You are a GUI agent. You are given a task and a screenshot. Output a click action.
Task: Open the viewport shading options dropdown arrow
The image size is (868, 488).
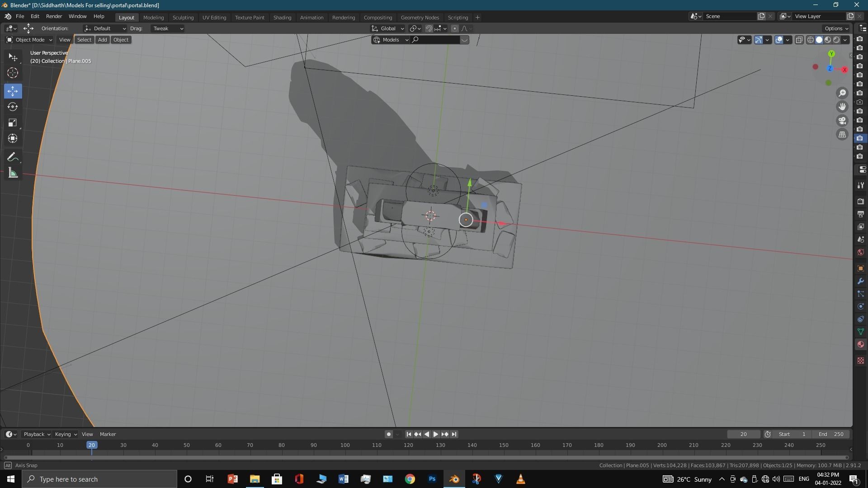coord(845,40)
